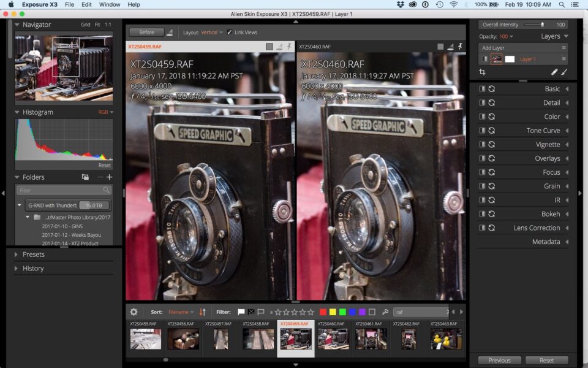Toggle Layer 1 visibility
The width and height of the screenshot is (588, 368).
(x=484, y=59)
